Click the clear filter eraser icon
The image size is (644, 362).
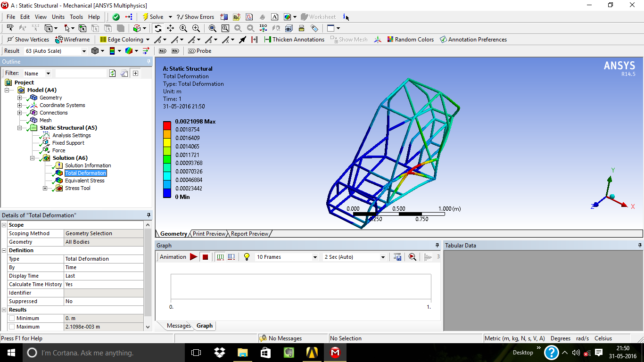coord(124,73)
